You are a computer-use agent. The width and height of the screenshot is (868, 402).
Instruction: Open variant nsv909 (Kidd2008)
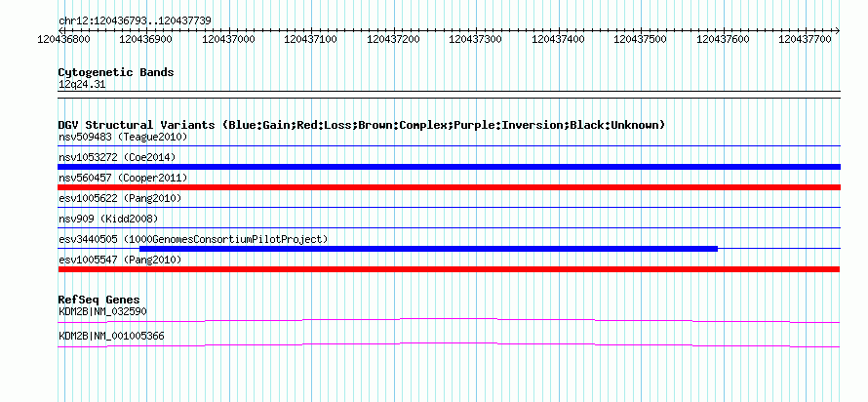(108, 219)
